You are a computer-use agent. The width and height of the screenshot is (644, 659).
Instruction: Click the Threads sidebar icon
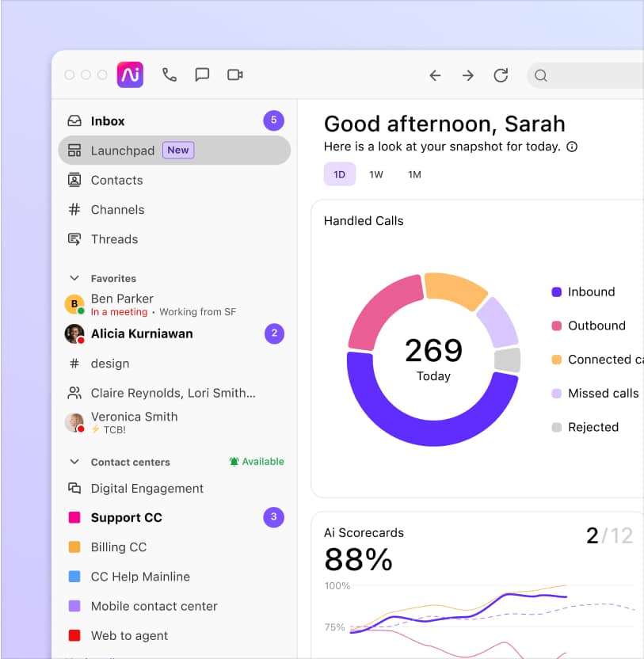(74, 239)
